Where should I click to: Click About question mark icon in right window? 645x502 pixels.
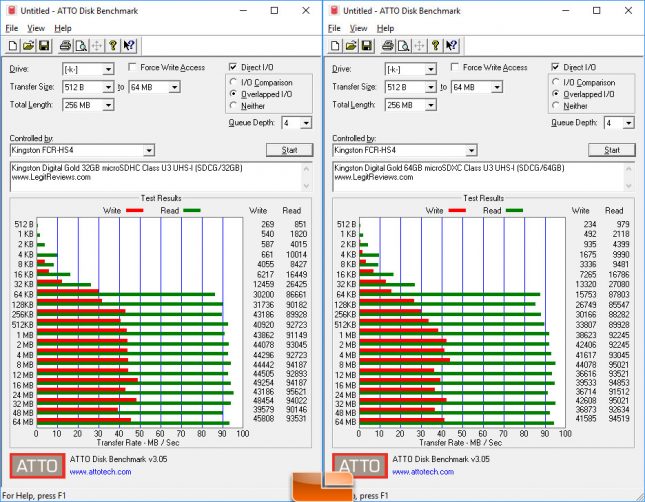pyautogui.click(x=435, y=45)
